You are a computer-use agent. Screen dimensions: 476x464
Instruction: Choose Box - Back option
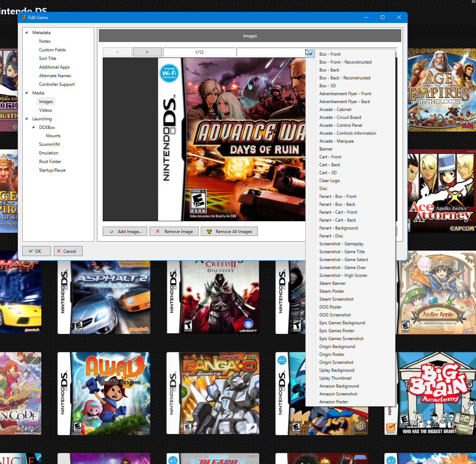pyautogui.click(x=351, y=70)
